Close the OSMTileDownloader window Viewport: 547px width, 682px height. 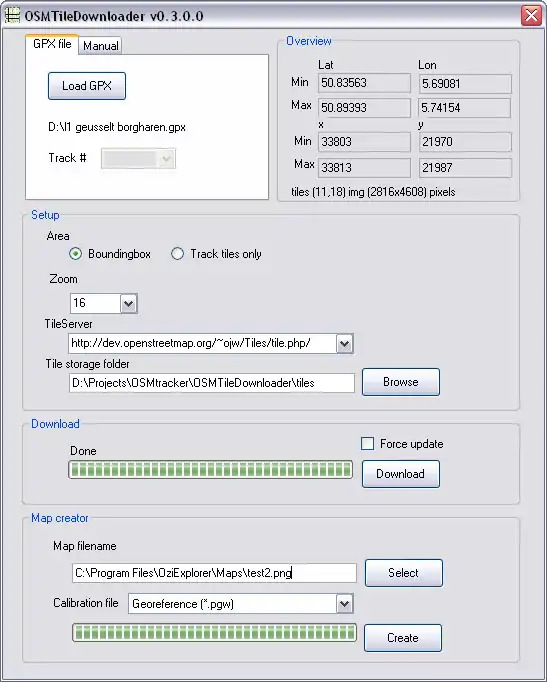click(x=531, y=16)
